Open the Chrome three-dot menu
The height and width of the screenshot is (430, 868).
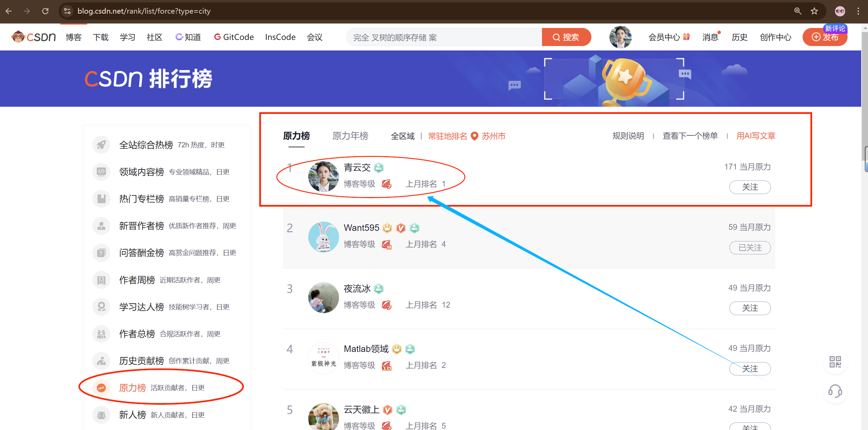(858, 11)
